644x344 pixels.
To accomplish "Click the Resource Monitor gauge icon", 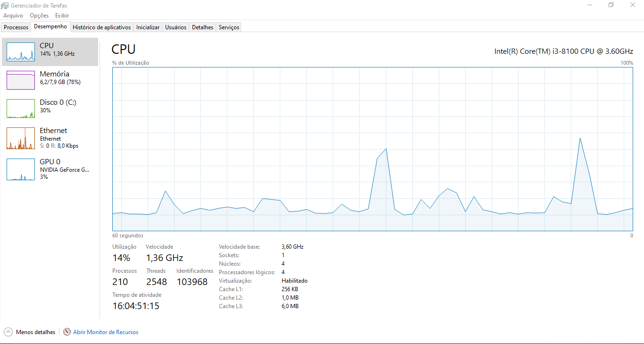I will 67,332.
